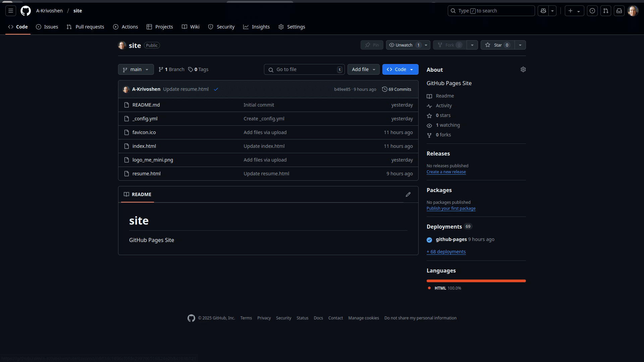Open the 1 Branch link
The width and height of the screenshot is (644, 362).
point(171,69)
